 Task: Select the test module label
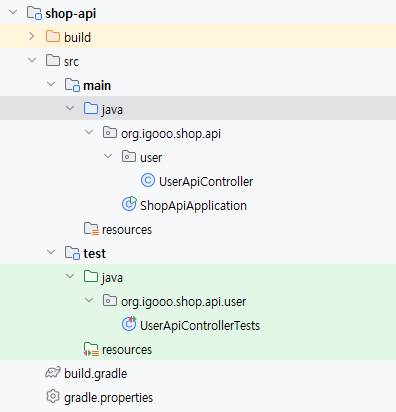click(94, 254)
